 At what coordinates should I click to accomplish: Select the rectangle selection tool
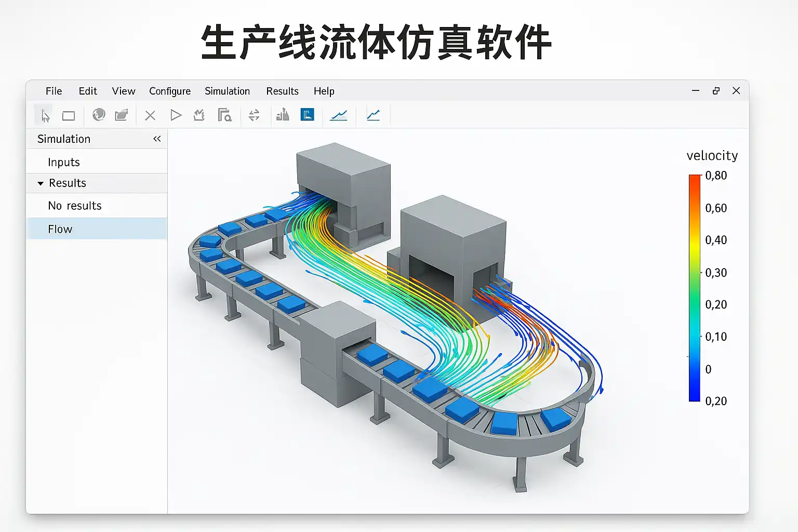click(69, 116)
